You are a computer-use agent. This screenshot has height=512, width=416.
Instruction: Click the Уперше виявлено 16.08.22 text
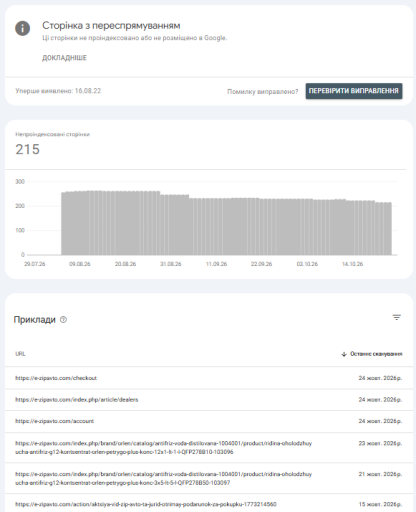click(58, 91)
